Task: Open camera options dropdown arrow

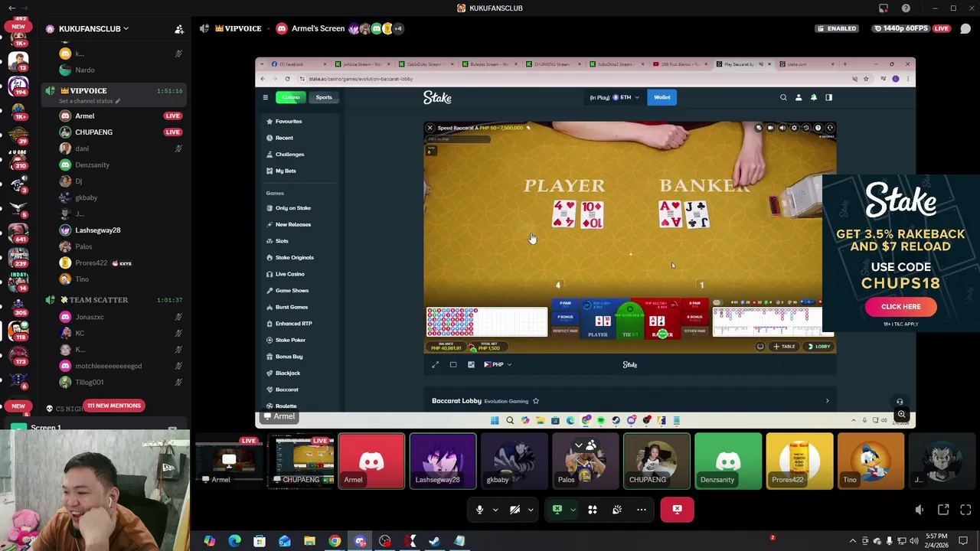Action: [531, 510]
